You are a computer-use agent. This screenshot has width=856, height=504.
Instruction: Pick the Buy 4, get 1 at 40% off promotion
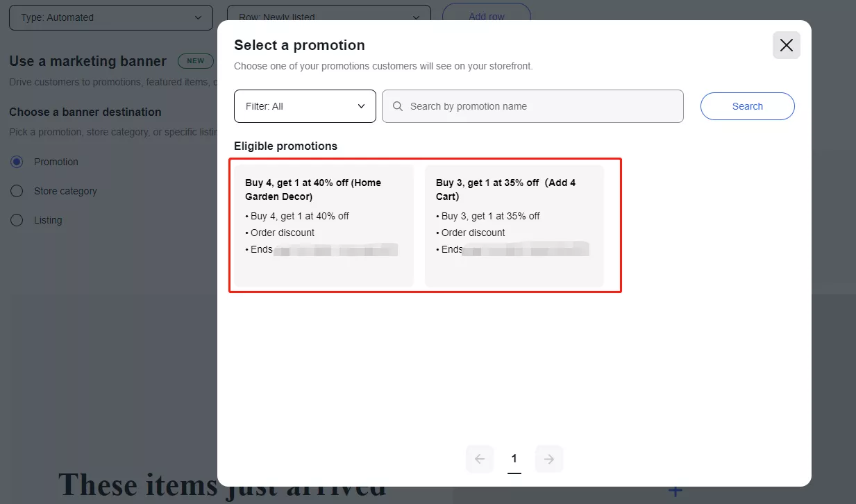coord(324,226)
